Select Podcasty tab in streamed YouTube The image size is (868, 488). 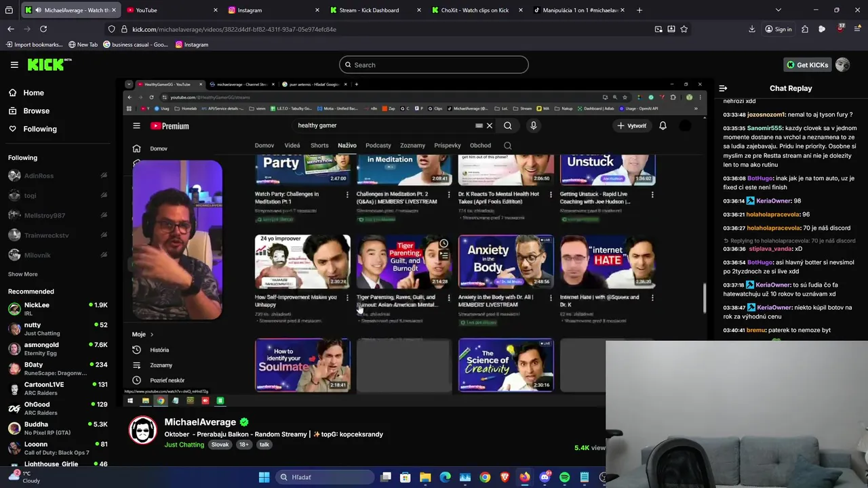[x=378, y=145]
